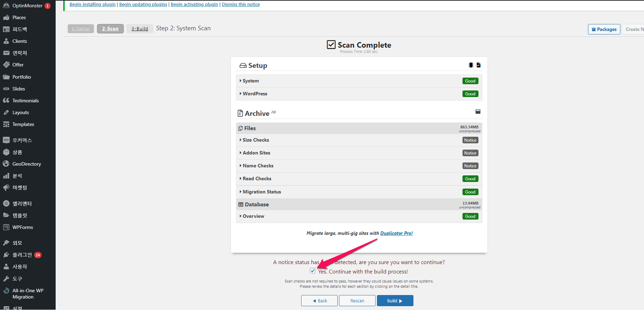The image size is (644, 310).
Task: Expand the Database Overview row
Action: (253, 216)
